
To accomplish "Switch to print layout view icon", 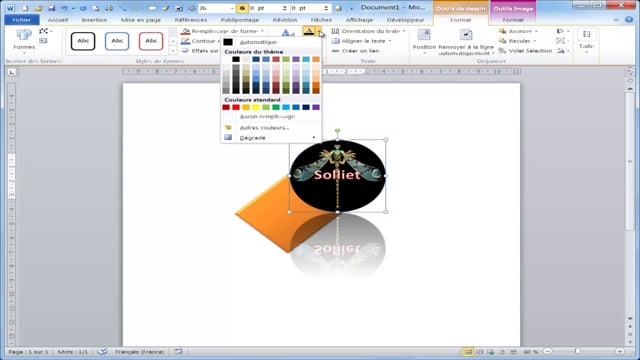I will pyautogui.click(x=468, y=351).
